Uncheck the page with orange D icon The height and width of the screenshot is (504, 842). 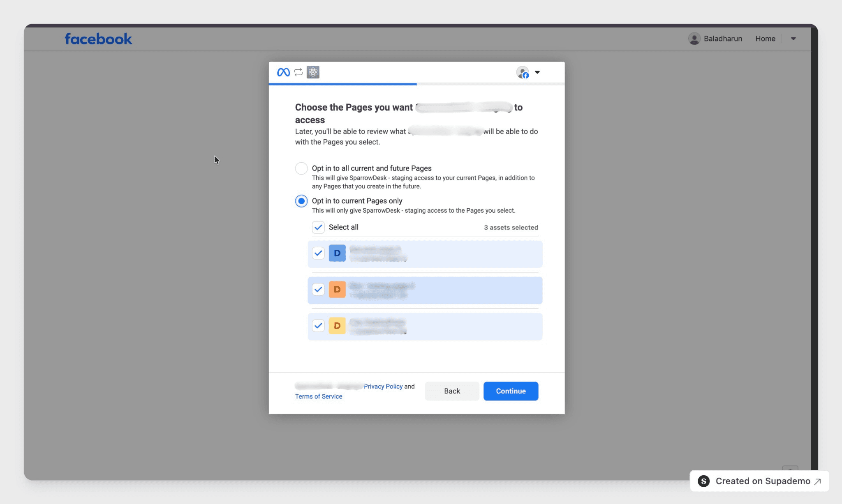(x=318, y=290)
